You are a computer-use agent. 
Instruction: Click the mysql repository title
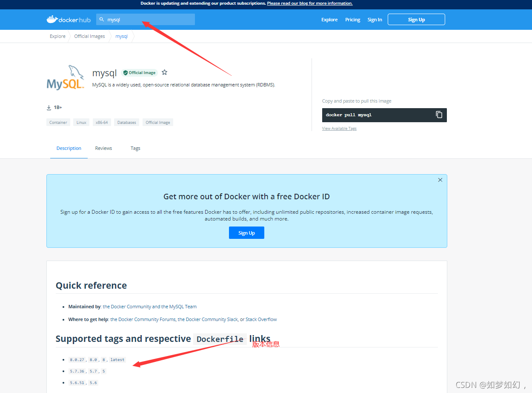coord(104,73)
